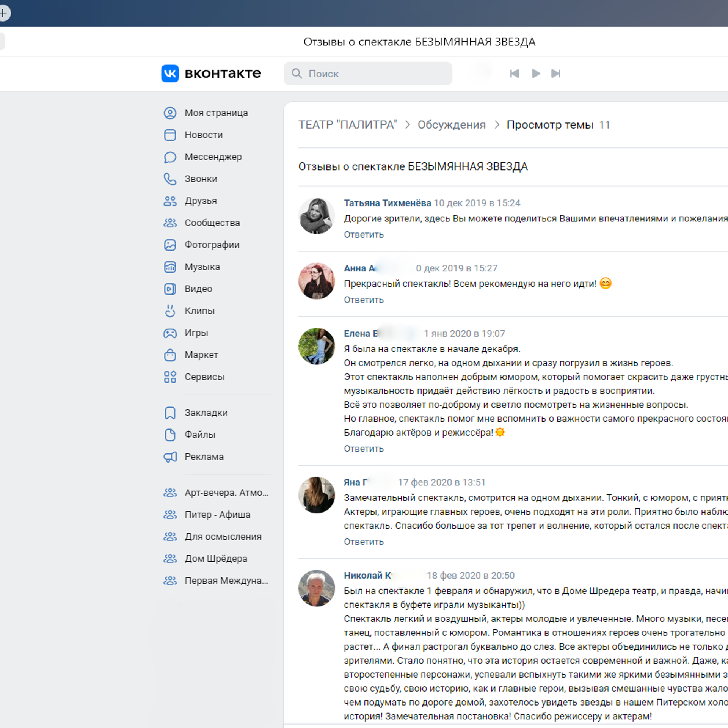Open Маркет
The width and height of the screenshot is (728, 728).
[x=201, y=355]
